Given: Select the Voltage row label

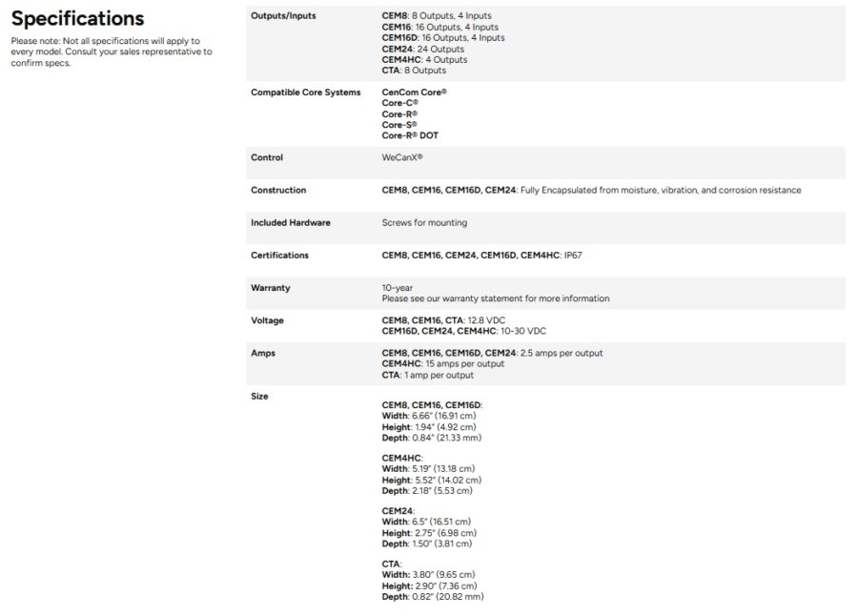Looking at the screenshot, I should click(x=267, y=320).
